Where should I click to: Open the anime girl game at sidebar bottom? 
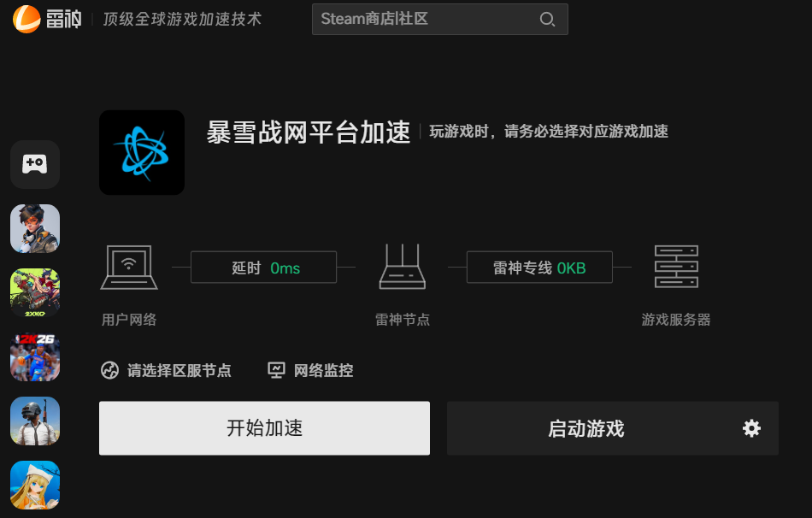[35, 485]
